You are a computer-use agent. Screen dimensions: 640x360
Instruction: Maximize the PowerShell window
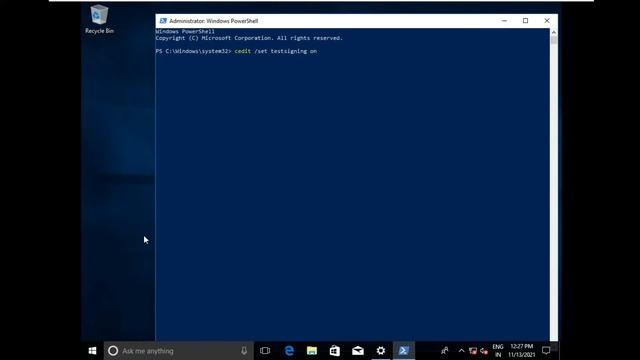pos(526,21)
